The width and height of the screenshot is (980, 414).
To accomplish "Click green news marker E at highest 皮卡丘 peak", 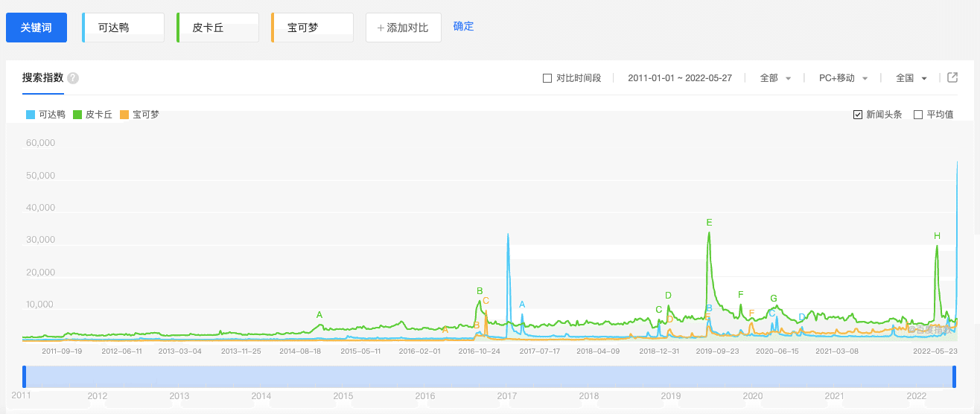I will point(709,223).
